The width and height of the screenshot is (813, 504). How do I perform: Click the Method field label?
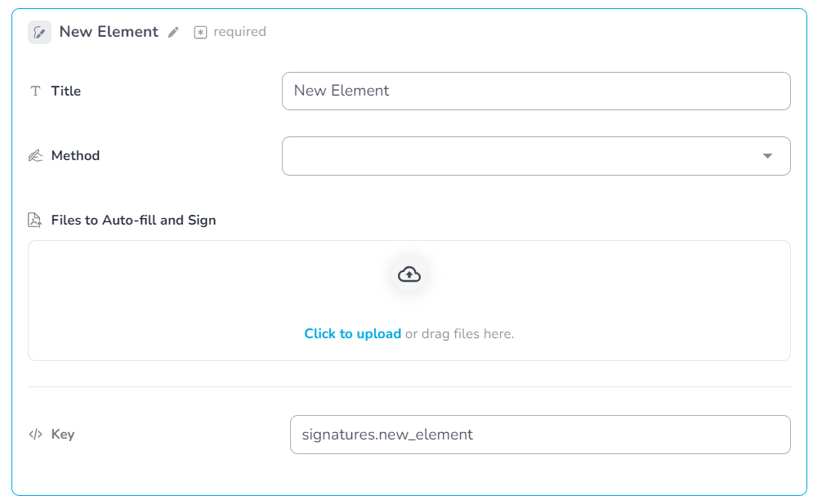(75, 155)
